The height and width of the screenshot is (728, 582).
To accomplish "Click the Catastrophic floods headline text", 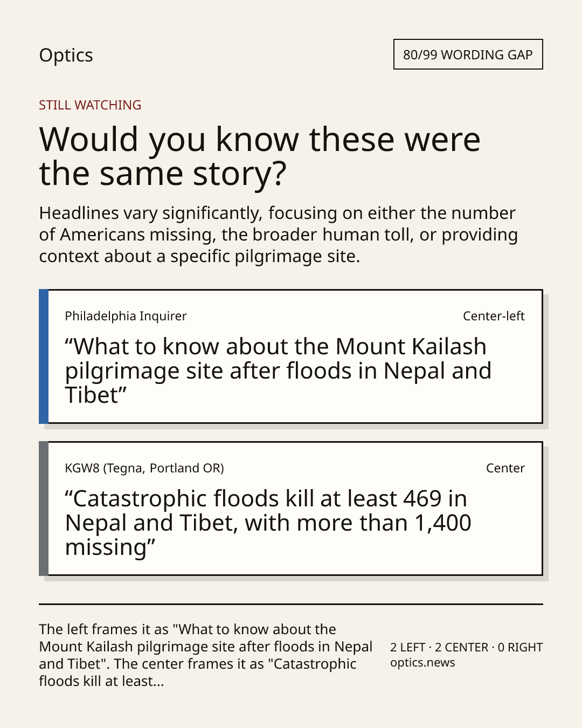I will click(268, 523).
